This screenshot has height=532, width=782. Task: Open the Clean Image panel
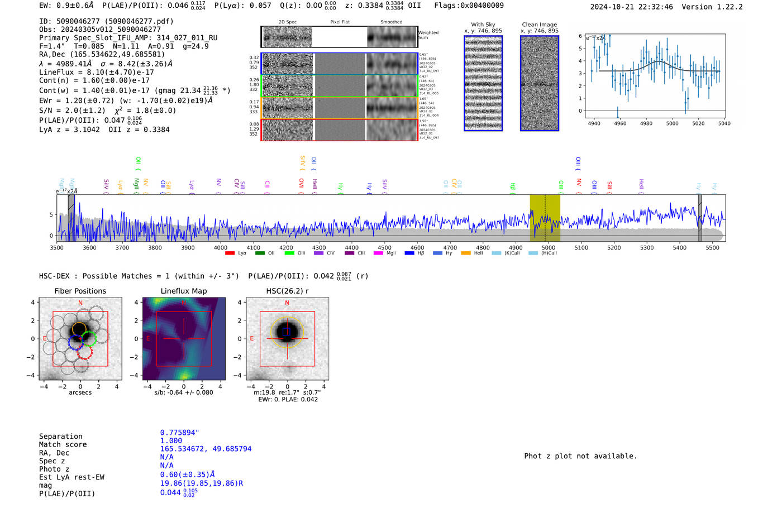pos(540,84)
